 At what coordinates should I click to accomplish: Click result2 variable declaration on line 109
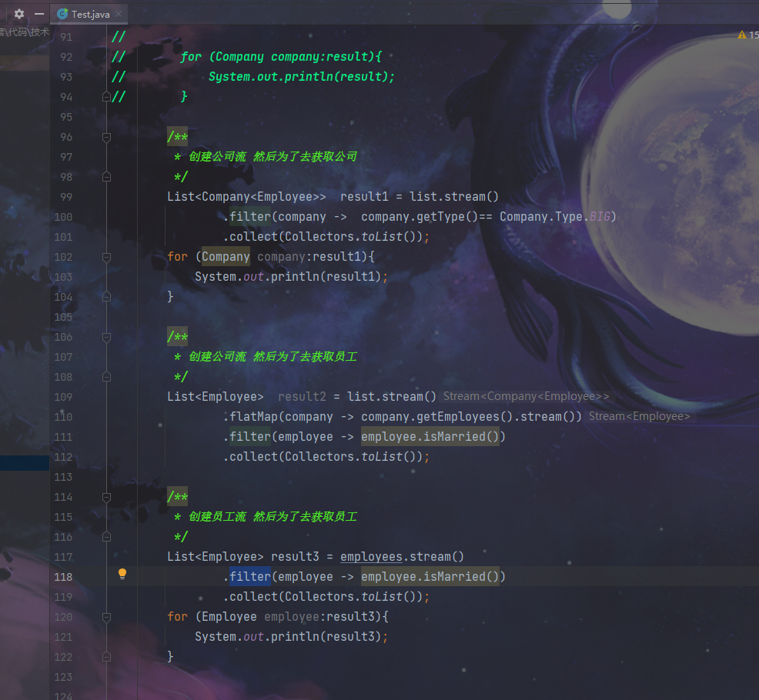point(302,397)
